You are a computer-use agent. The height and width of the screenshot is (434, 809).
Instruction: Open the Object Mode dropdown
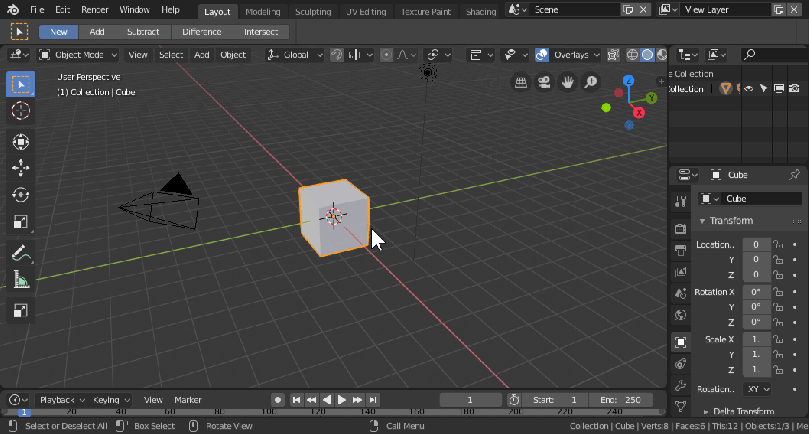click(79, 54)
